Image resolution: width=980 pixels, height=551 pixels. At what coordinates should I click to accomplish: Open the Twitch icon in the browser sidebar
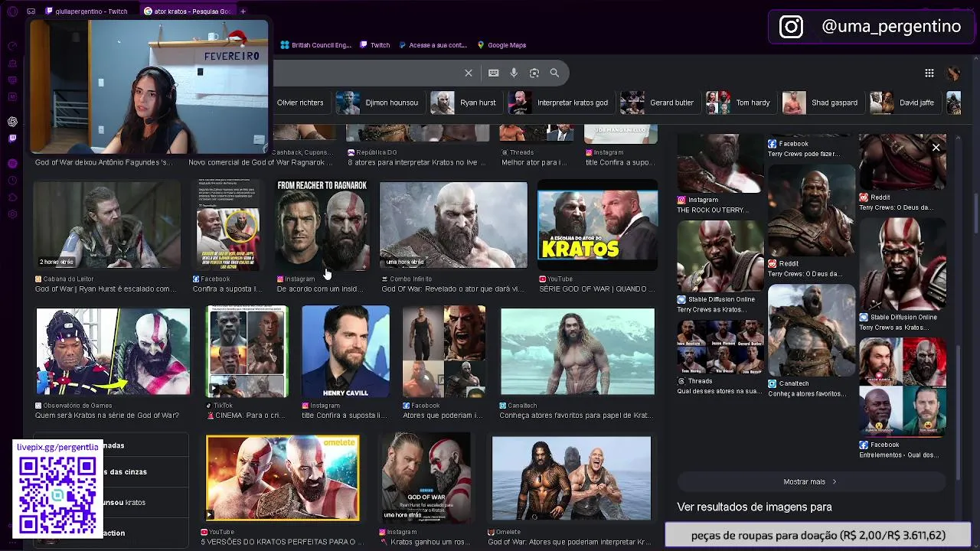12,139
